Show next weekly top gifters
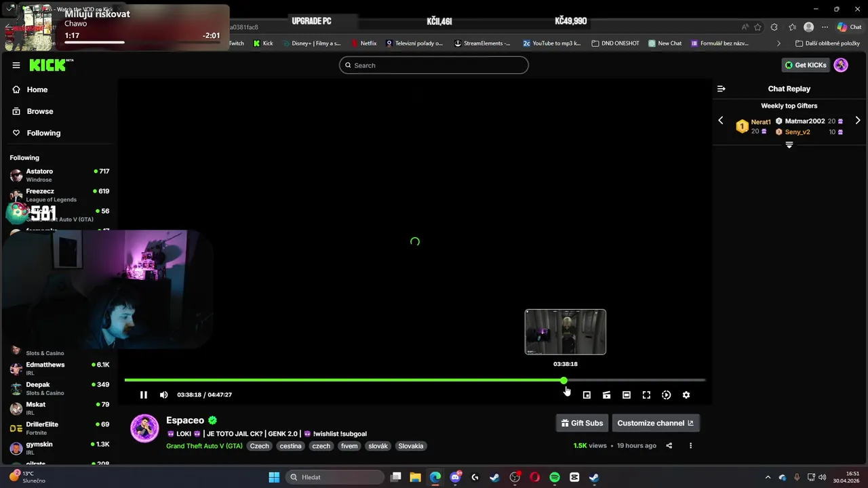868x488 pixels. (857, 121)
